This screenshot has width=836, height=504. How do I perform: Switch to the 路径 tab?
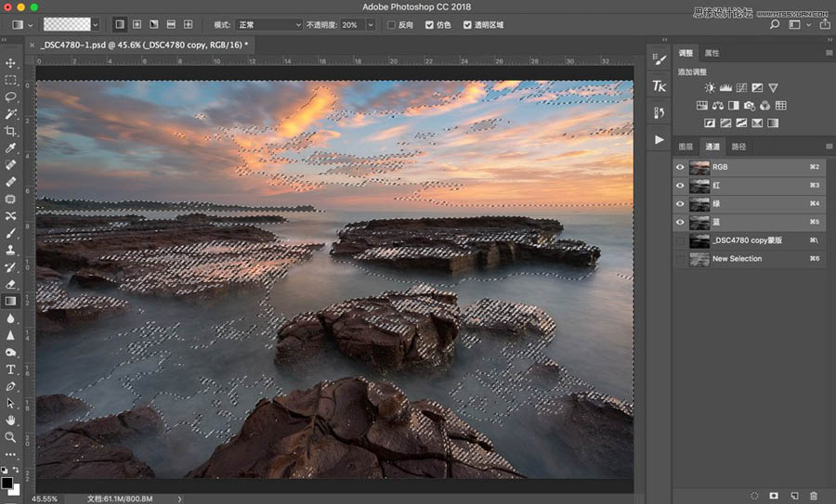point(738,147)
